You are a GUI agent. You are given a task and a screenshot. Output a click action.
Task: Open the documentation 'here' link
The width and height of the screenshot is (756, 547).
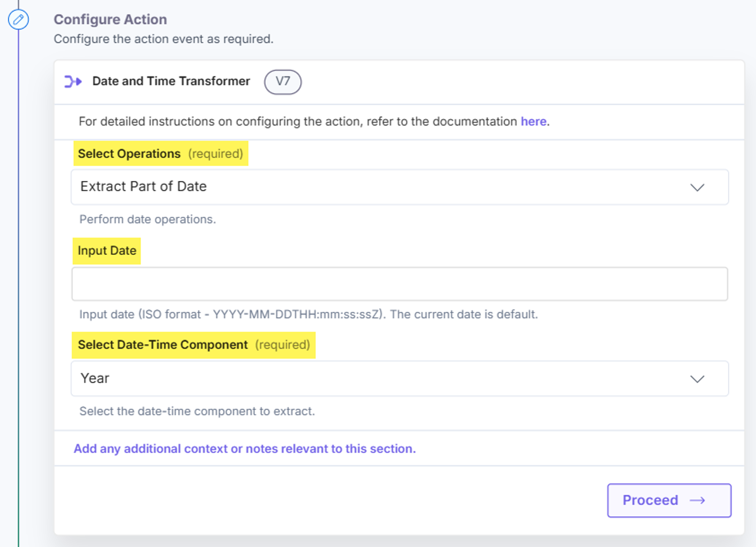pos(533,122)
